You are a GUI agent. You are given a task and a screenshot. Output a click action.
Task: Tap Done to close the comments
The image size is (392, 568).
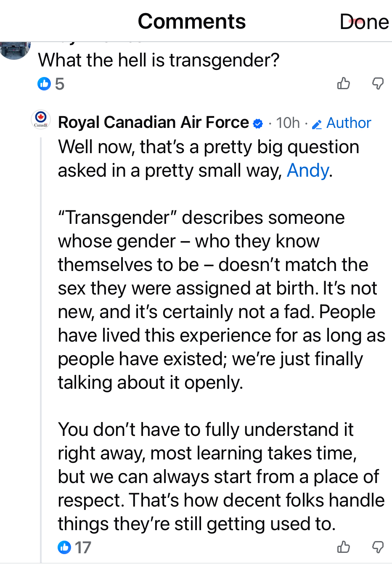pos(364,22)
